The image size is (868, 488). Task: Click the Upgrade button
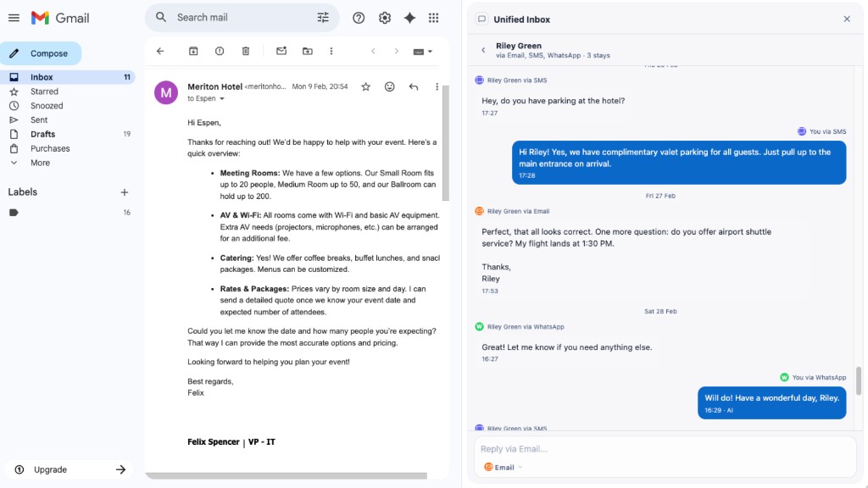pos(50,469)
